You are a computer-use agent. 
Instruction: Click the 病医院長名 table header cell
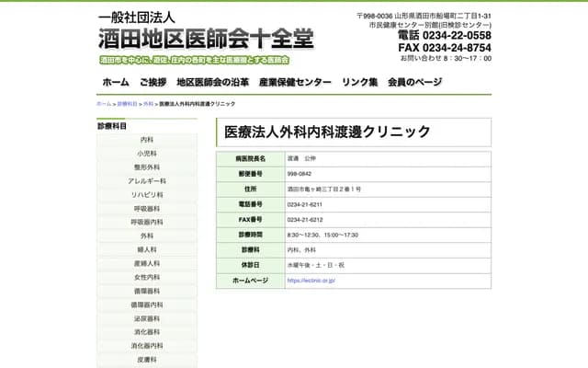pyautogui.click(x=251, y=159)
